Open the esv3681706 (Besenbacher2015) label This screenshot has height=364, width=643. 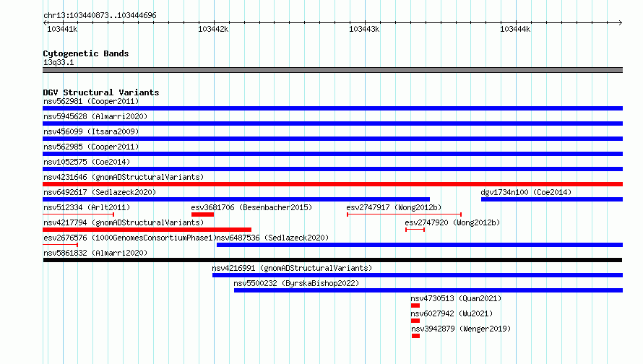click(251, 207)
